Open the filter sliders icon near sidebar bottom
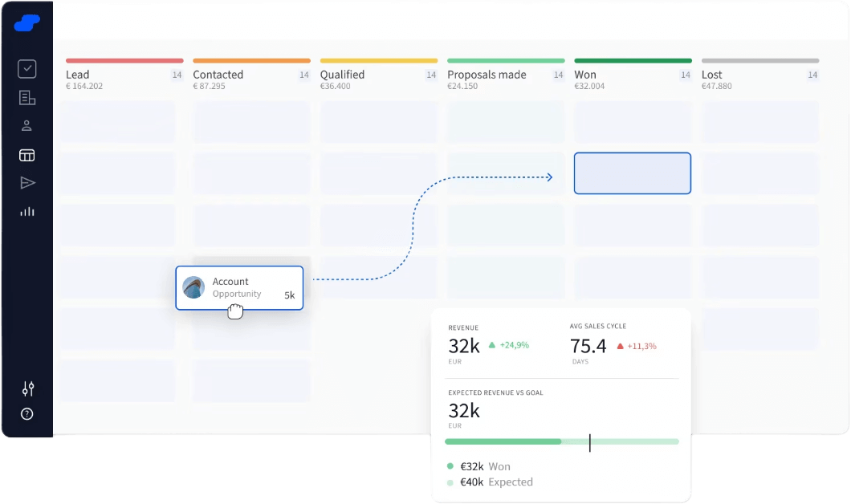 [26, 388]
